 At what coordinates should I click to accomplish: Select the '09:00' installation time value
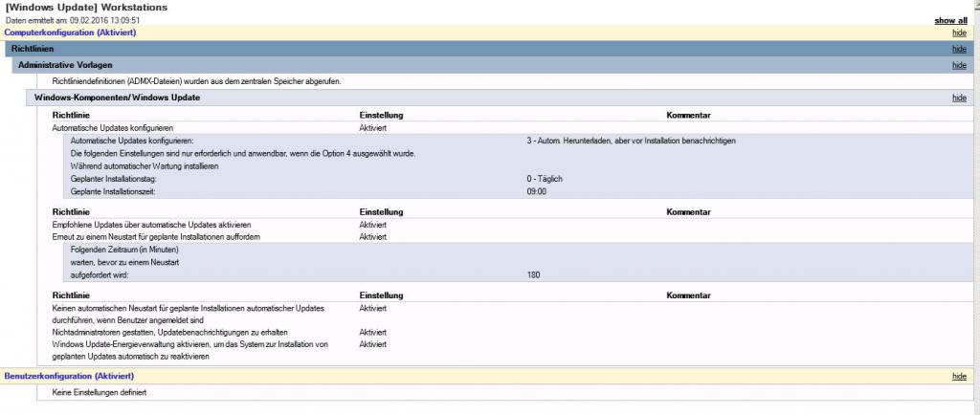pos(537,191)
